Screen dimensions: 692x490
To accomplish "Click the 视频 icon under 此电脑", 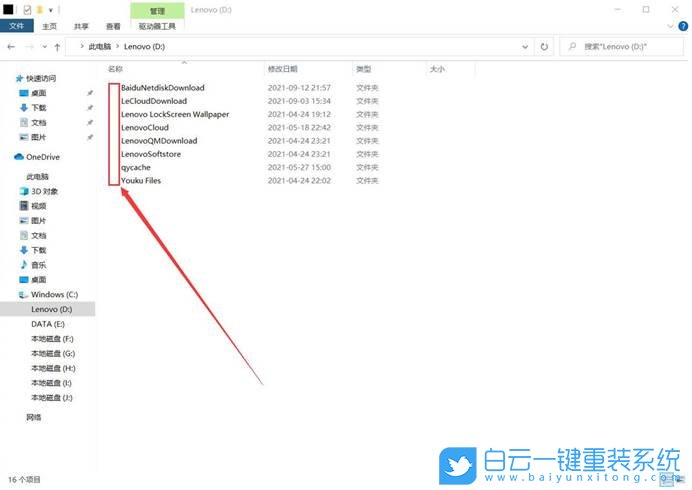I will 24,206.
